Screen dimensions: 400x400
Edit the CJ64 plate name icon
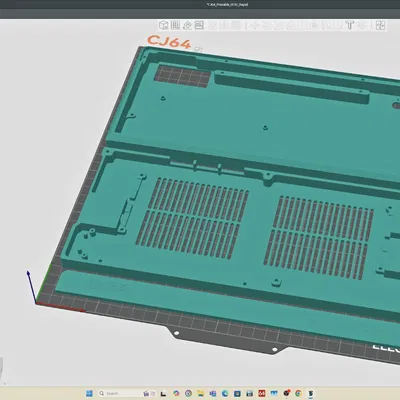tap(199, 49)
